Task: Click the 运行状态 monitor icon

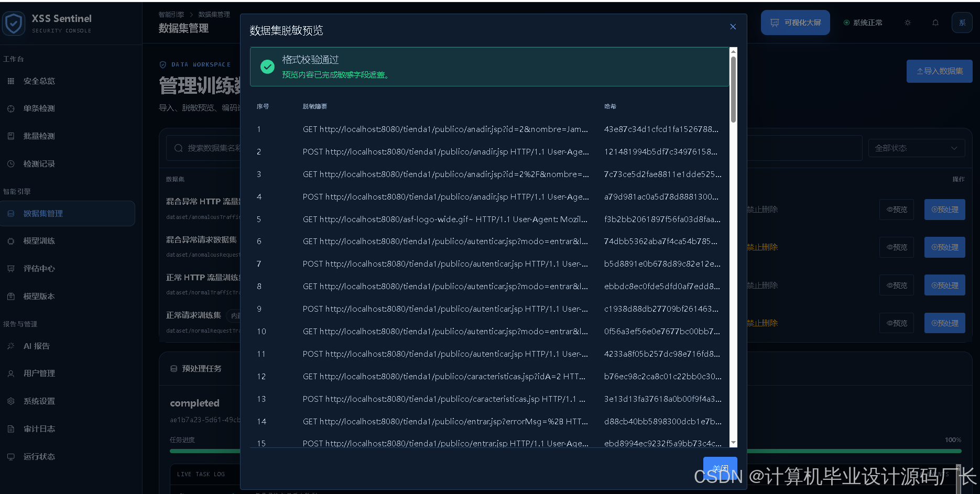Action: click(11, 457)
